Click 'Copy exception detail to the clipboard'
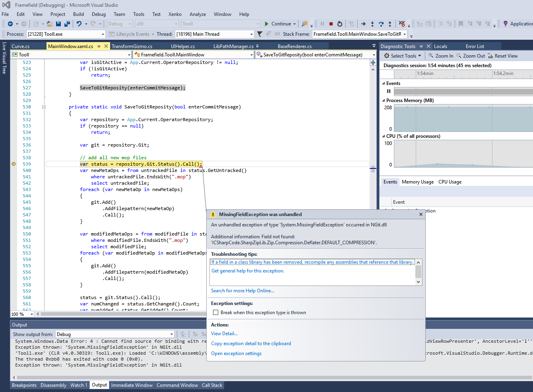 [x=251, y=344]
